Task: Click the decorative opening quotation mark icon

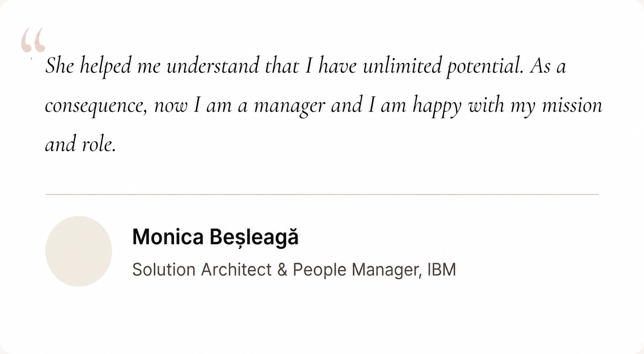Action: (33, 41)
